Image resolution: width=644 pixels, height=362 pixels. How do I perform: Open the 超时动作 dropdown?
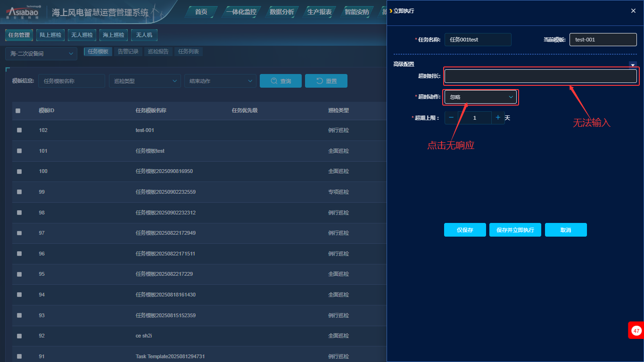[x=480, y=97]
